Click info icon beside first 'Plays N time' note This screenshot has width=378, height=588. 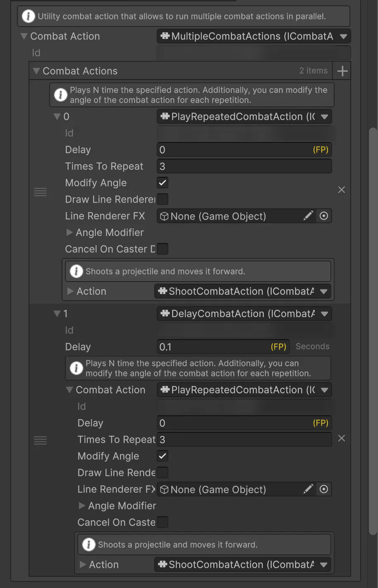click(60, 95)
